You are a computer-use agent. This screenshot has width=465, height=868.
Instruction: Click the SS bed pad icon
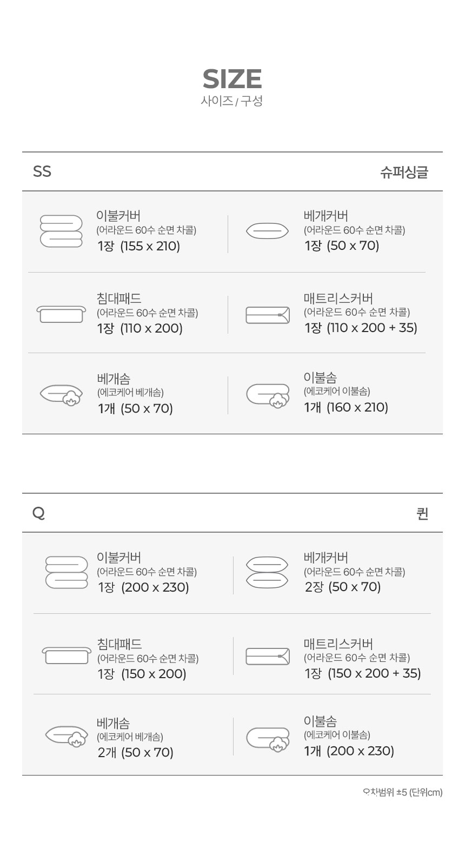(61, 314)
